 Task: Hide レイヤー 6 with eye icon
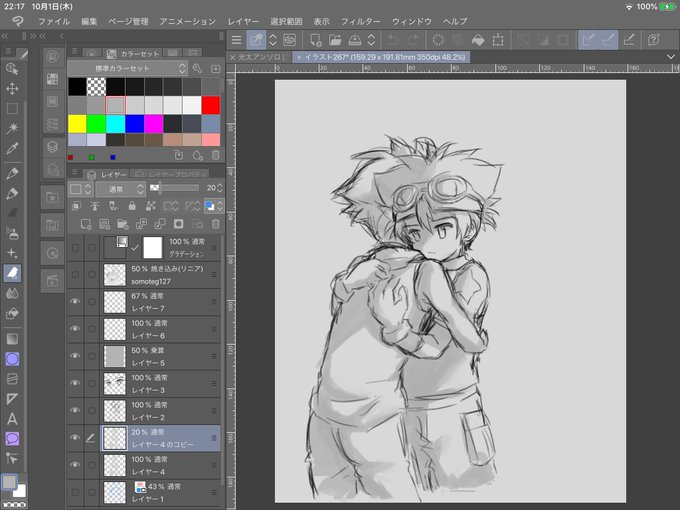75,328
